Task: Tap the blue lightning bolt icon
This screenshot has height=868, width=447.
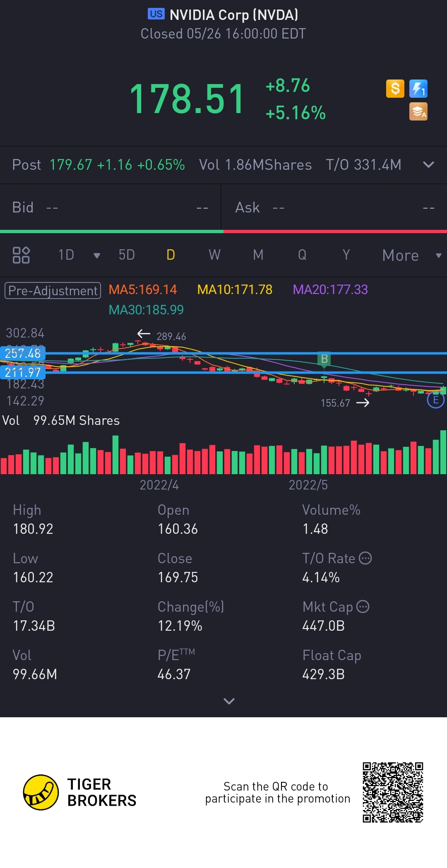Action: 418,89
